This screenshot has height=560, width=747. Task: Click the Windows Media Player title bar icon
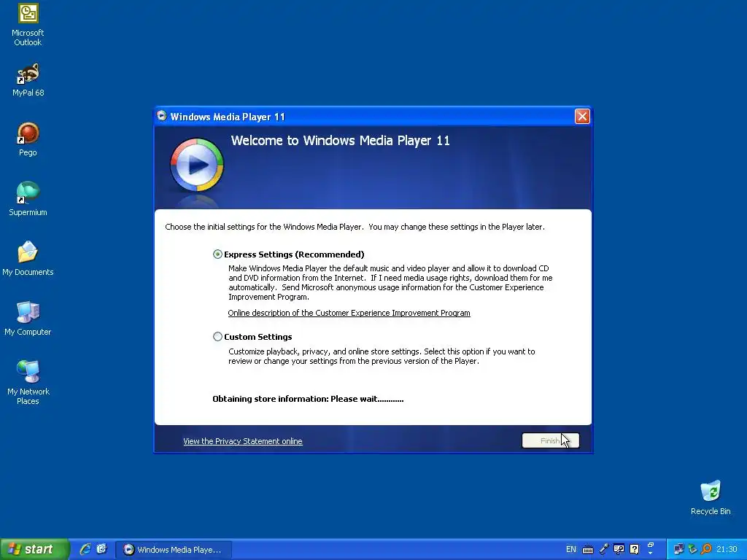coord(162,116)
